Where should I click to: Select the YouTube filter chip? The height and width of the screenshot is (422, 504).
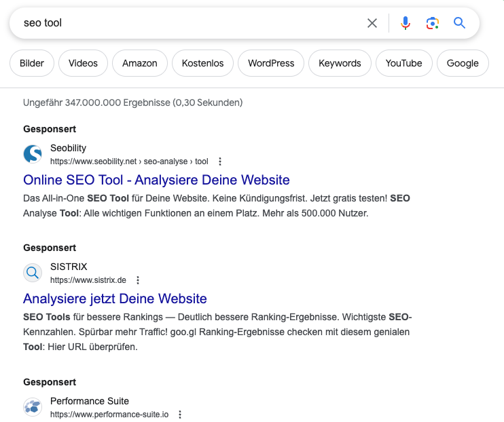tap(403, 63)
